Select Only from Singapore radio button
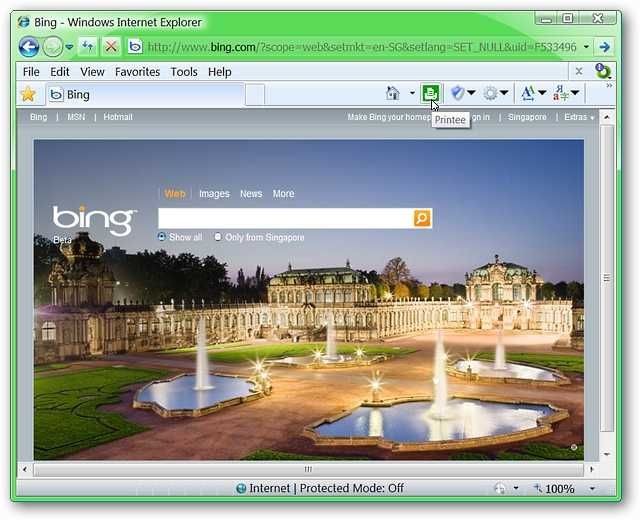This screenshot has height=520, width=640. point(218,237)
